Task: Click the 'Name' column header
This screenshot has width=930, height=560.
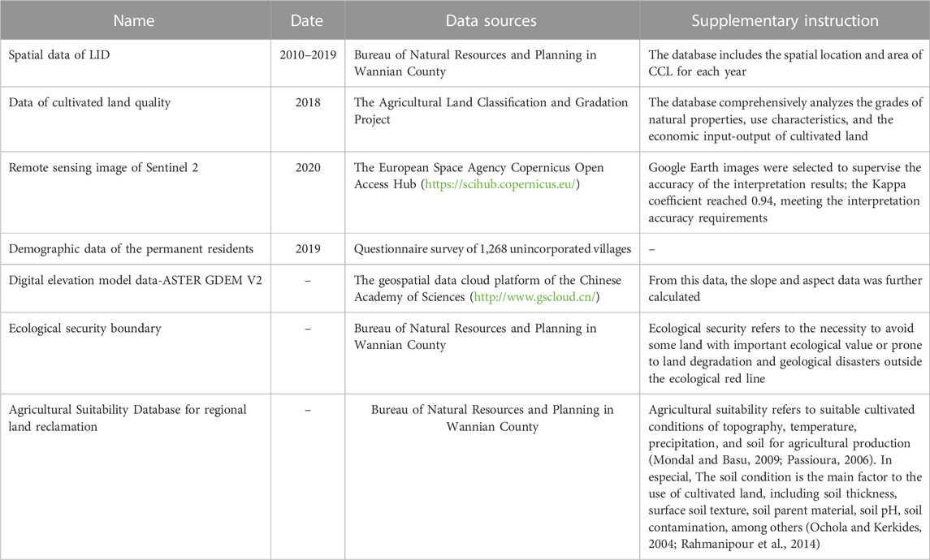Action: (x=134, y=21)
